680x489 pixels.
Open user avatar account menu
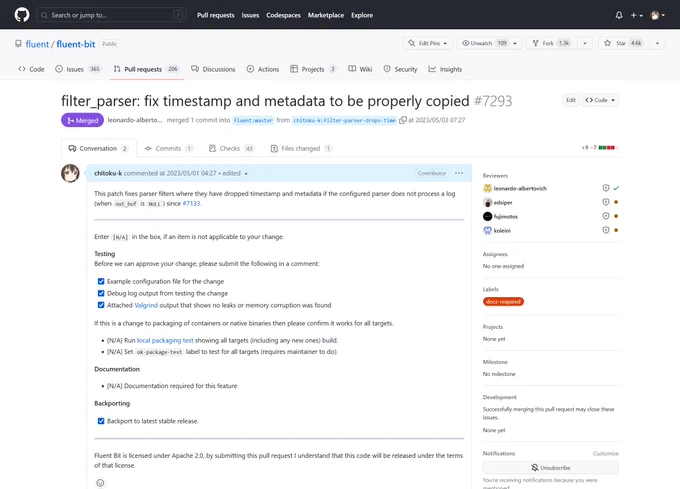657,15
